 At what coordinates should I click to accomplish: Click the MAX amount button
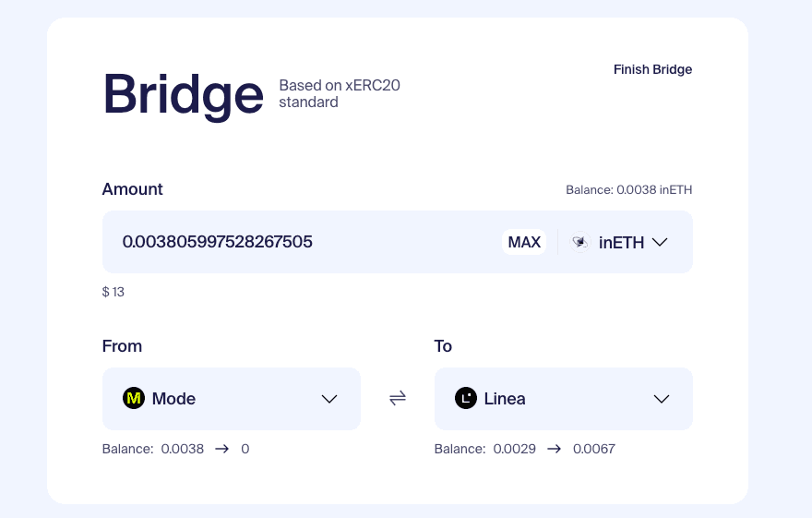(x=524, y=242)
